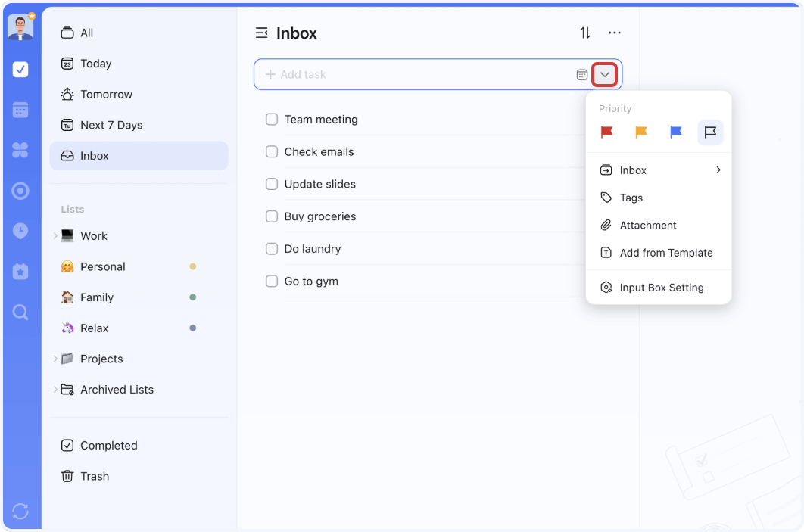
Task: Open the Update slides task text
Action: pos(320,184)
